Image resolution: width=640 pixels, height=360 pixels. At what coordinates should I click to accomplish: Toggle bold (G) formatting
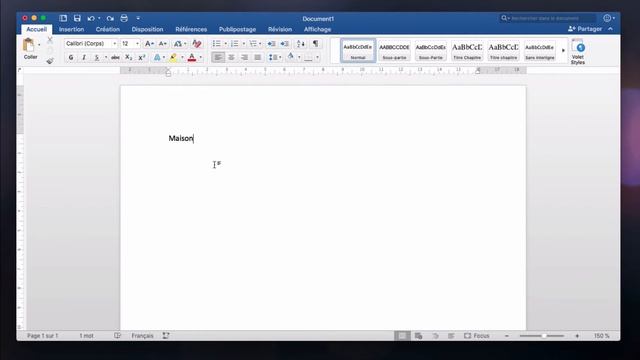(x=71, y=58)
